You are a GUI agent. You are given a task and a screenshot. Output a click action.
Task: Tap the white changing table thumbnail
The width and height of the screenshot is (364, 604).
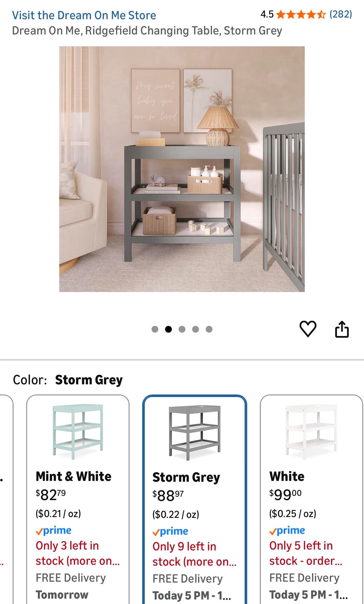click(x=311, y=431)
